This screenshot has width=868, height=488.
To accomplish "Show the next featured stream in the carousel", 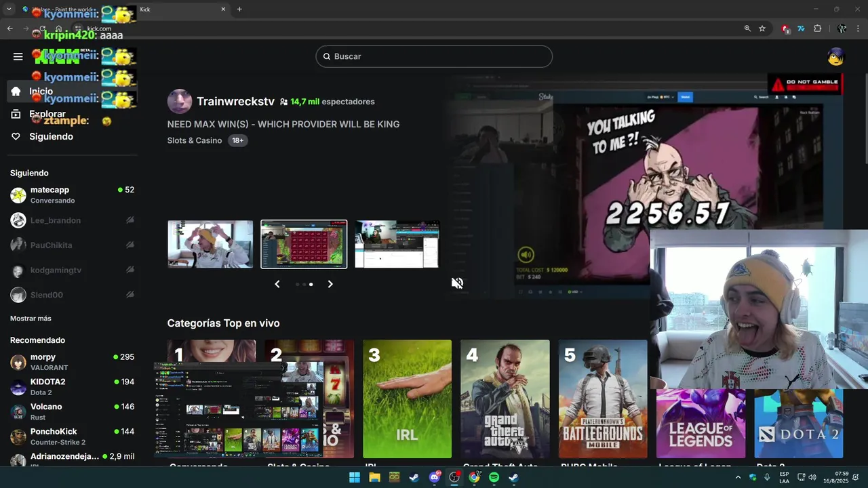I will (330, 284).
